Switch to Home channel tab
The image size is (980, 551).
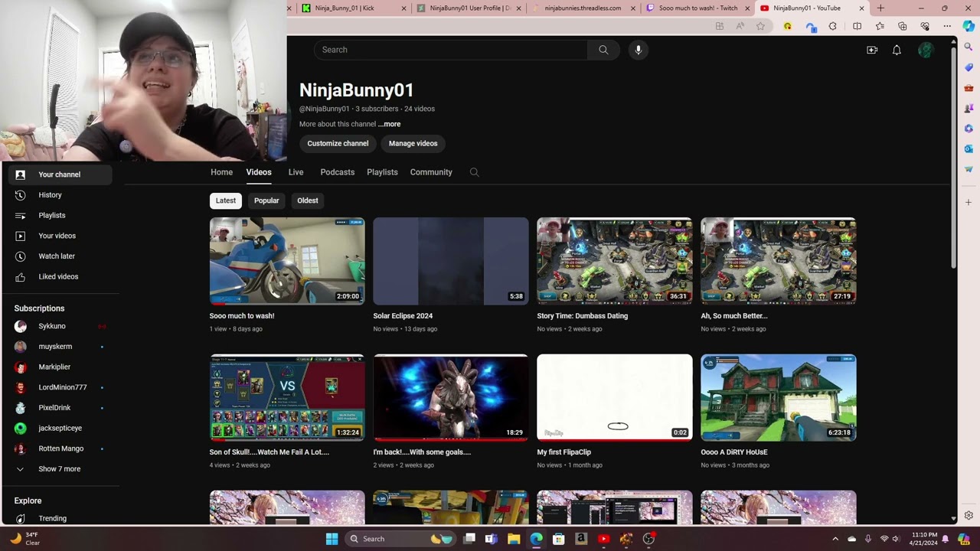pyautogui.click(x=221, y=172)
